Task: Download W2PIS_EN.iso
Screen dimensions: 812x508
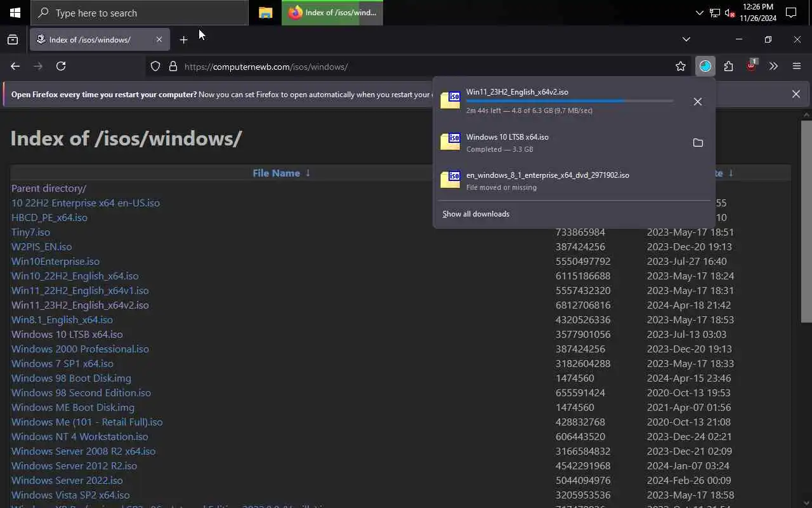Action: coord(42,246)
